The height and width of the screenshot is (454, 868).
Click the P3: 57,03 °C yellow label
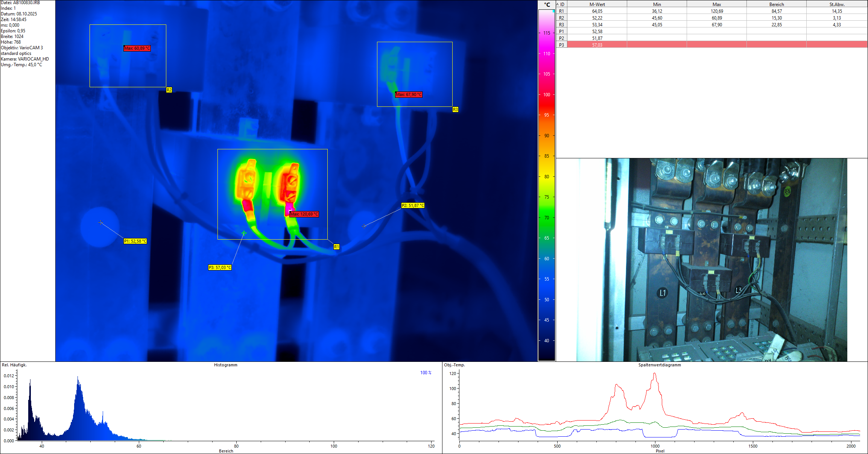coord(220,267)
